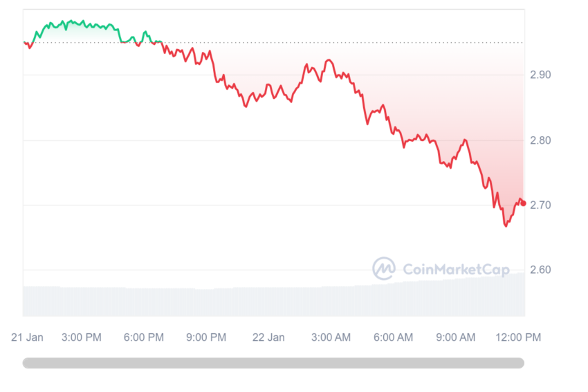Select the 3:00 AM time label
The image size is (588, 392).
point(331,337)
